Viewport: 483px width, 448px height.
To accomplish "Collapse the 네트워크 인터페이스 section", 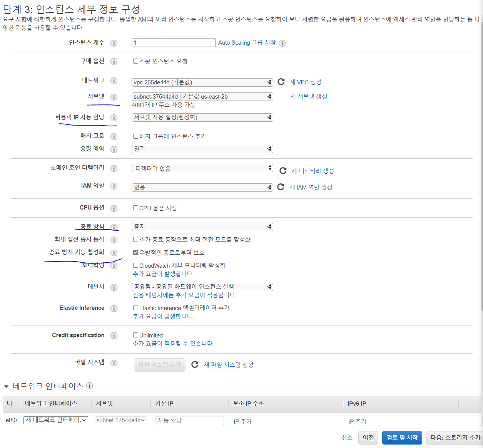I will pos(6,386).
